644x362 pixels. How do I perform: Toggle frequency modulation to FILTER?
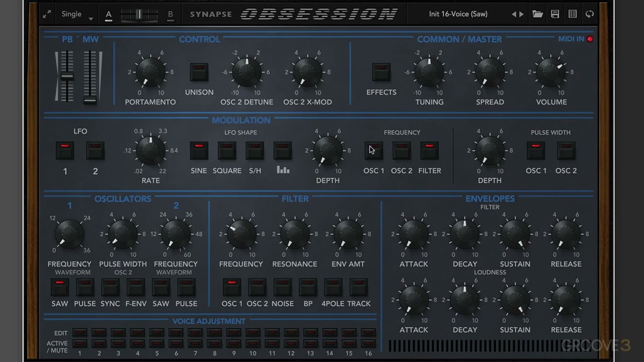coord(429,150)
